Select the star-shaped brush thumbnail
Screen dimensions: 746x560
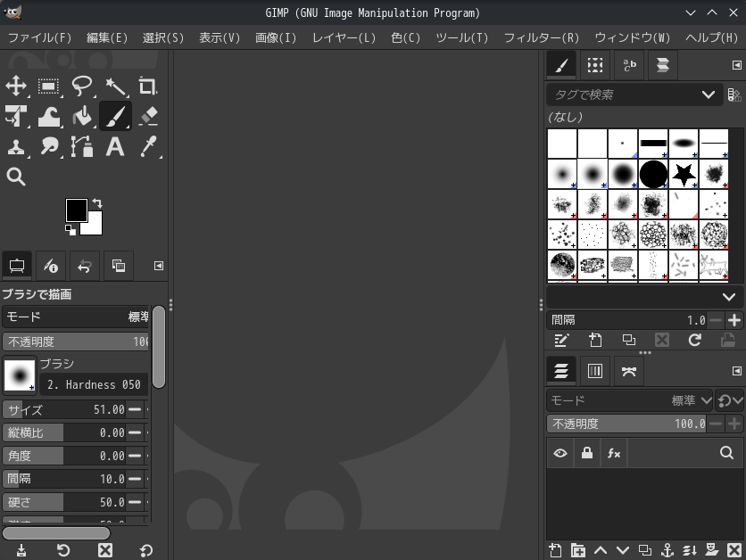(x=684, y=174)
